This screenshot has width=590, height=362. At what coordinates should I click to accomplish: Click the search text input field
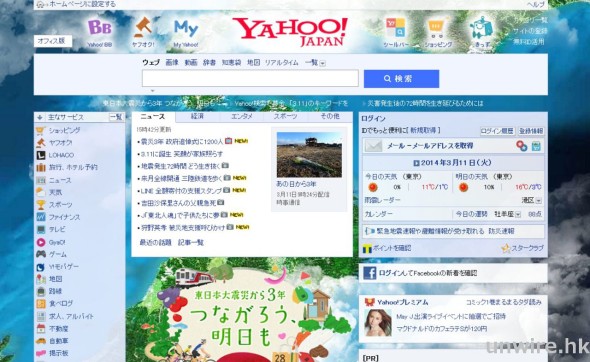click(x=250, y=79)
